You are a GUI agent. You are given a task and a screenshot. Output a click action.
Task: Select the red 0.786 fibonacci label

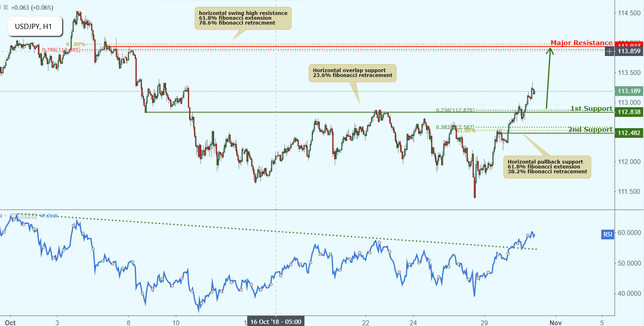tap(61, 50)
